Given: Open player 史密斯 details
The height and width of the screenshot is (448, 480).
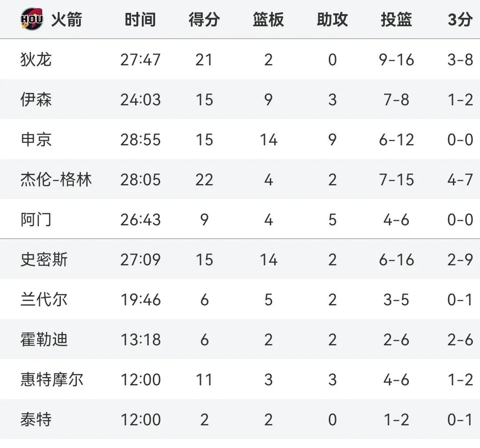Looking at the screenshot, I should point(44,260).
